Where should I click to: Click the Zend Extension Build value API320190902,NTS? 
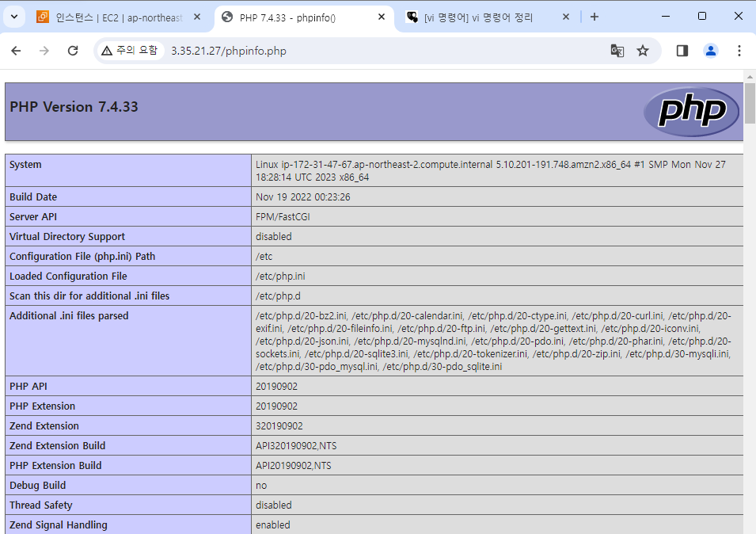point(296,446)
